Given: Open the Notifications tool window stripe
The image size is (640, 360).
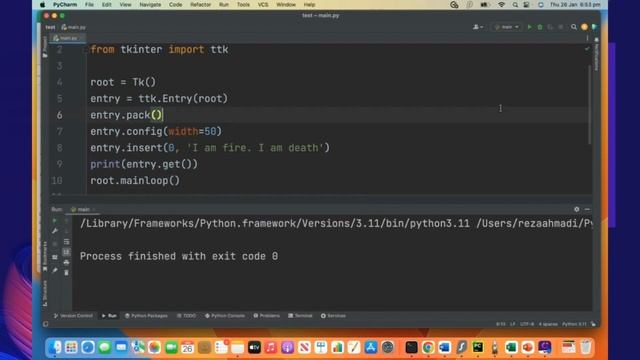Looking at the screenshot, I should (596, 54).
